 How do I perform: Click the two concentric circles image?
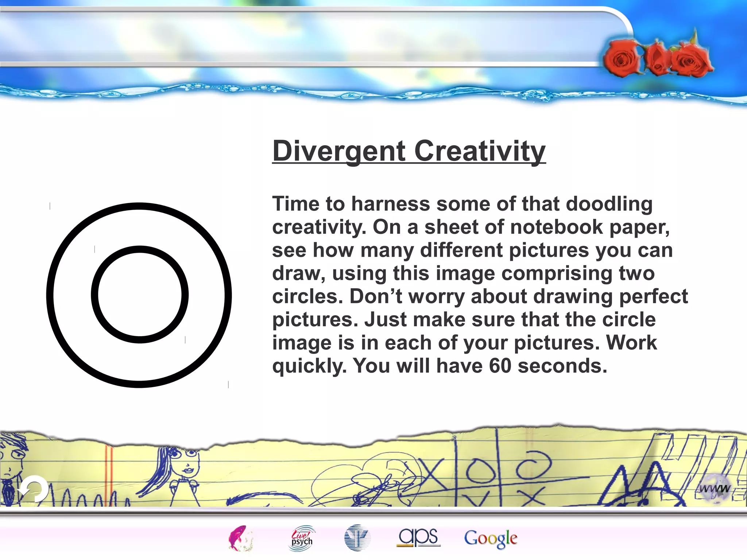click(x=139, y=295)
